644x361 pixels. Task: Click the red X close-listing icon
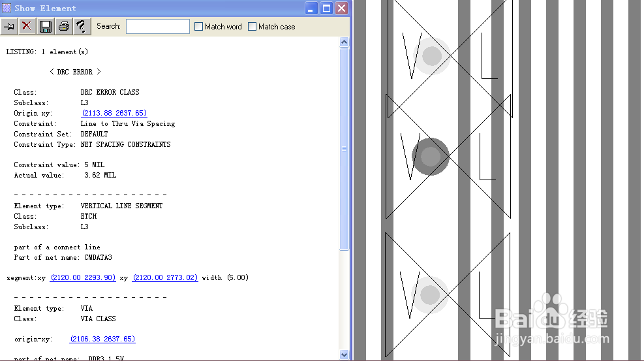[27, 26]
